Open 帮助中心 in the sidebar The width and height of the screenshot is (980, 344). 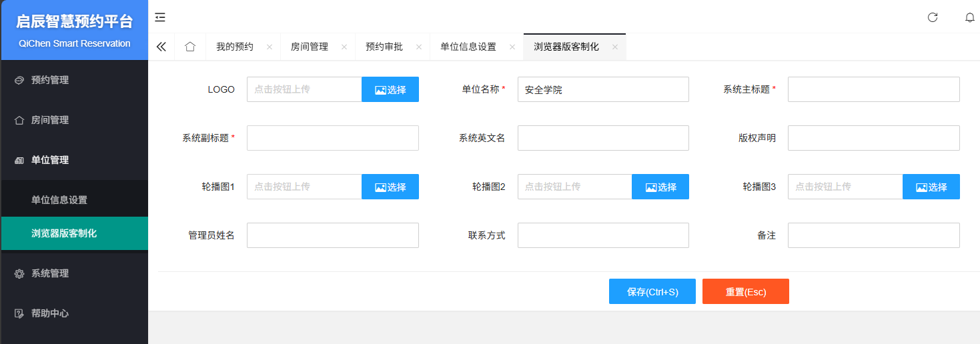[x=50, y=313]
